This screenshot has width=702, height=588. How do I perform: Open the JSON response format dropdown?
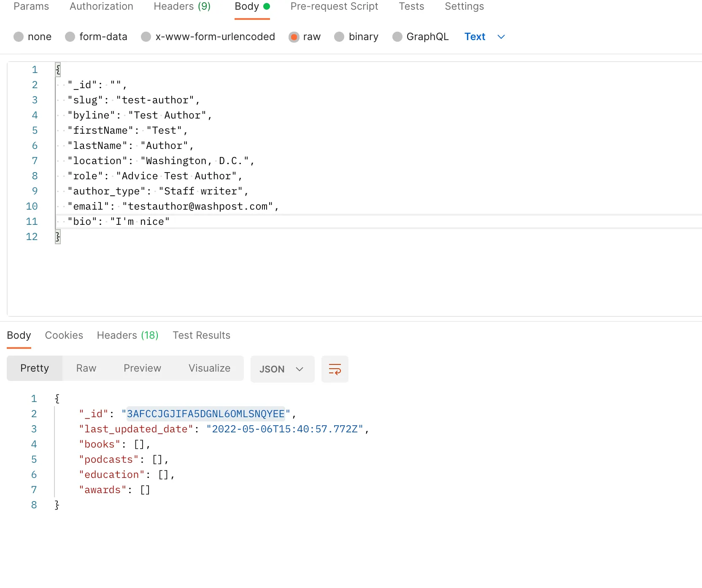282,369
